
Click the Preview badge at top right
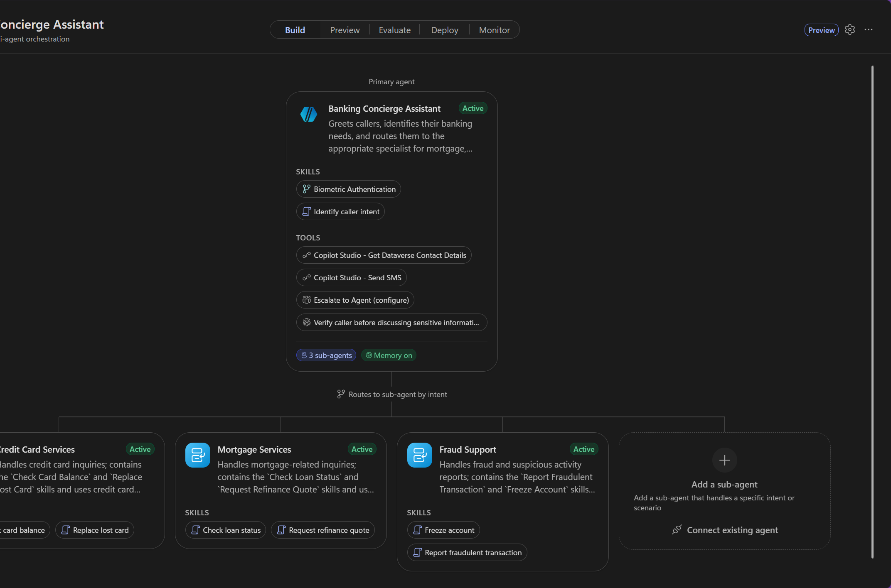[x=822, y=30]
